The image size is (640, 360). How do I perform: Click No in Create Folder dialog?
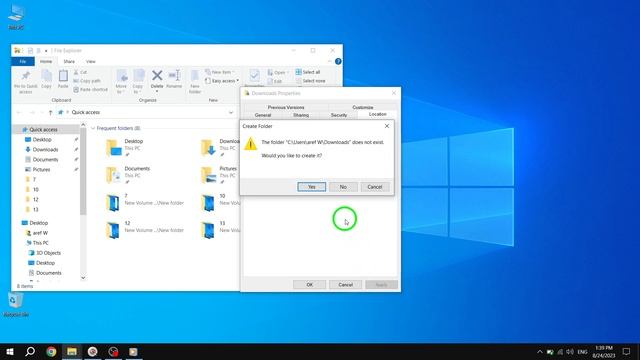(x=343, y=187)
